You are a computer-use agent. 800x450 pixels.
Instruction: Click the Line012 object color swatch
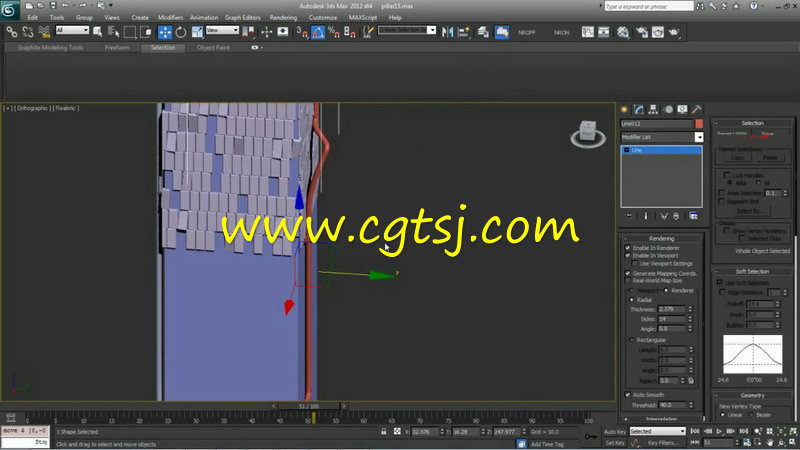698,123
